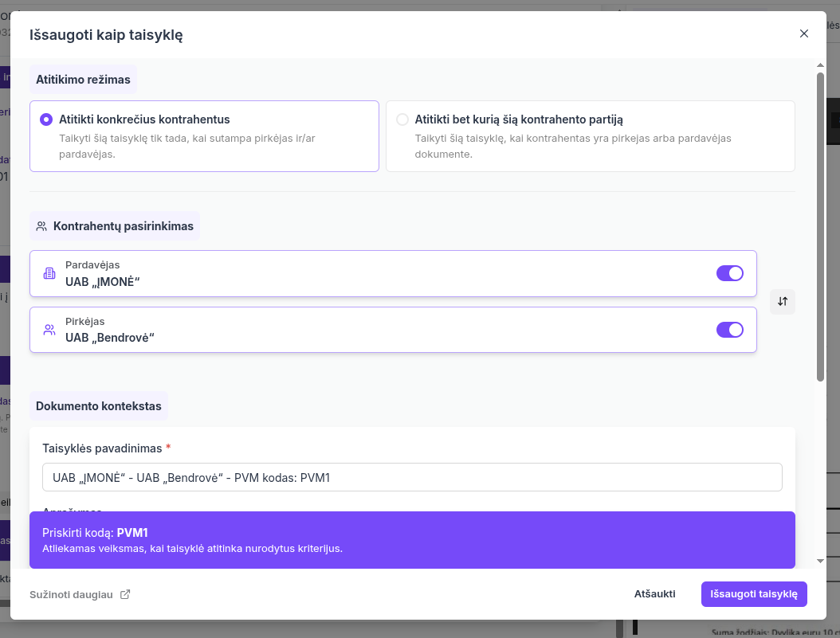This screenshot has width=840, height=638.
Task: Open the Sužinoti daugiau link
Action: (x=71, y=594)
